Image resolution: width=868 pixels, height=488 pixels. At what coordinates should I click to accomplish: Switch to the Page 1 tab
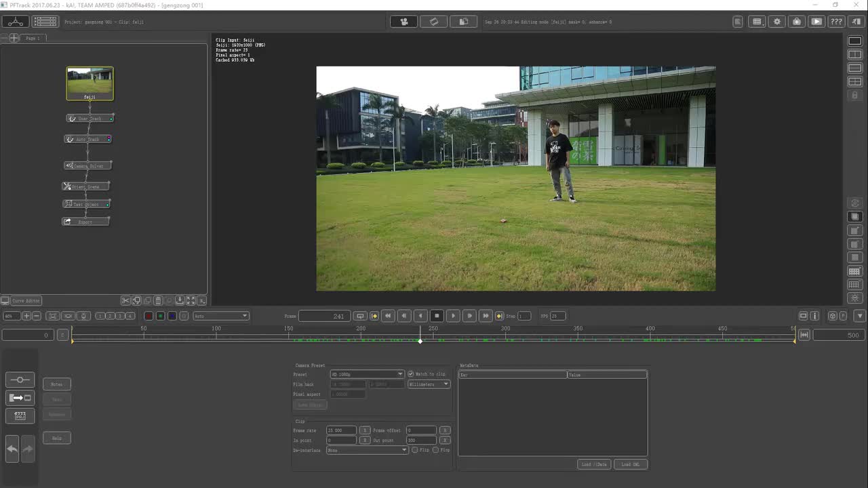33,38
